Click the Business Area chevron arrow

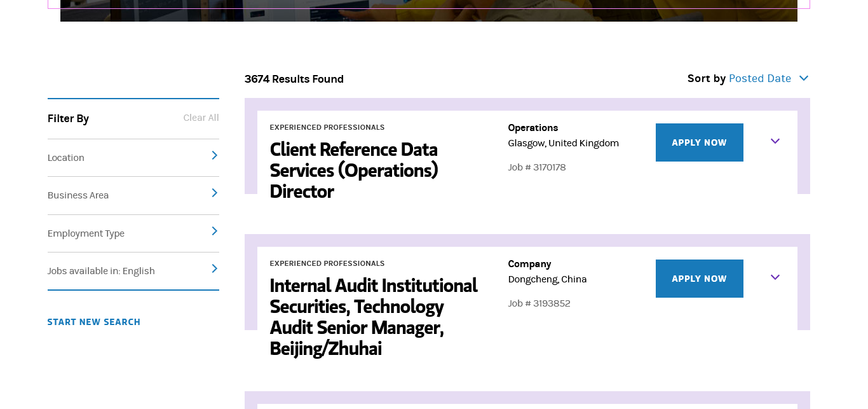pyautogui.click(x=214, y=193)
